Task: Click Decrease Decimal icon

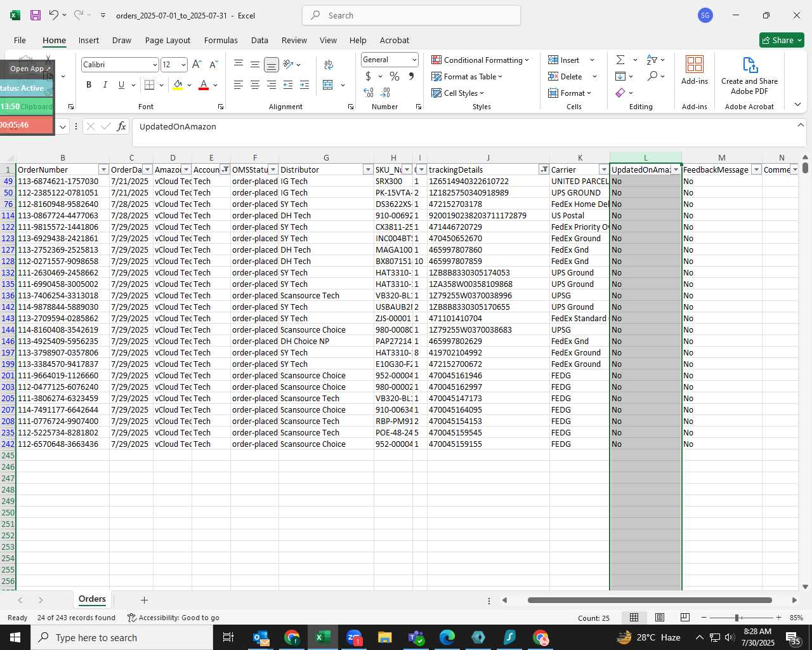Action: (386, 93)
